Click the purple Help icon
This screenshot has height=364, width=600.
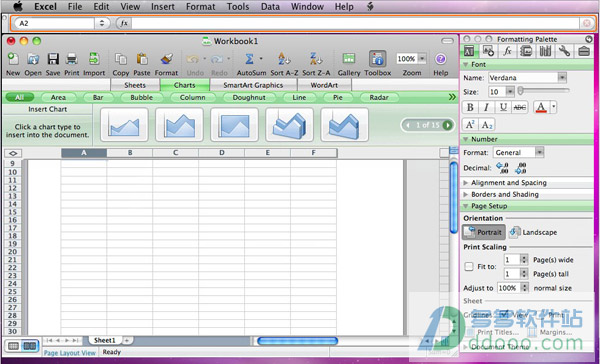[440, 59]
